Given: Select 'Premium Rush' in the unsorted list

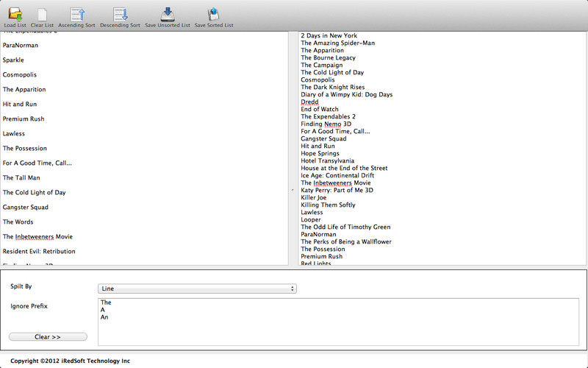Looking at the screenshot, I should (x=24, y=118).
